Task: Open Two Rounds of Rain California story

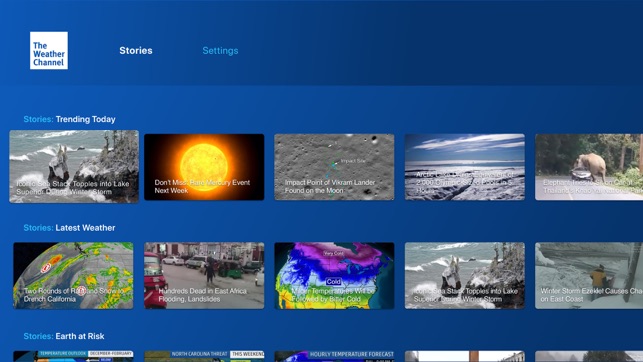Action: coord(73,275)
